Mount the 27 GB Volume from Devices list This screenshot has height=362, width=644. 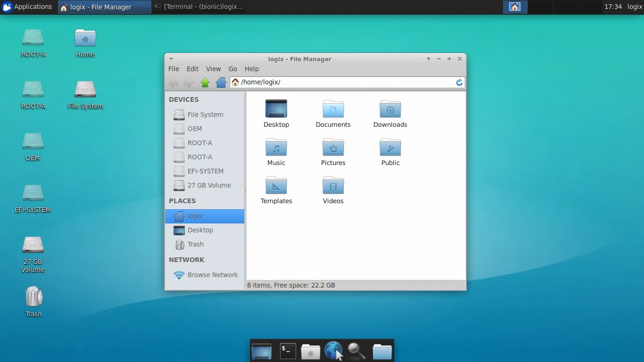[209, 185]
